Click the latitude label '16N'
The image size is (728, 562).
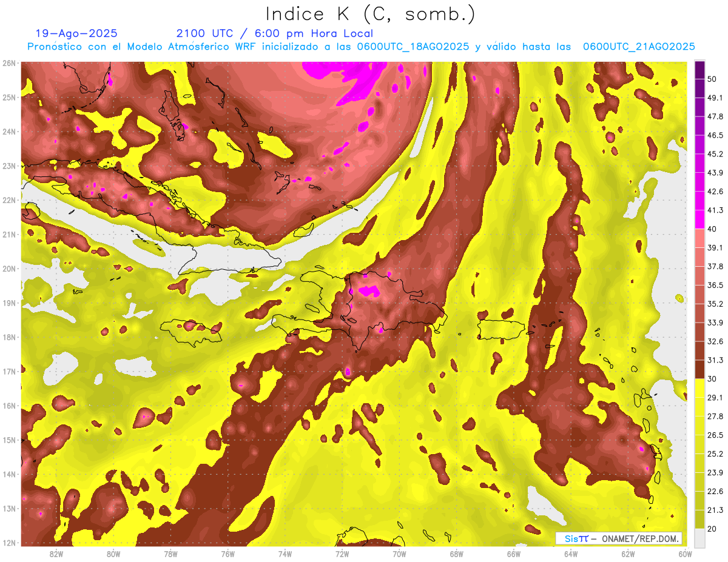point(9,405)
